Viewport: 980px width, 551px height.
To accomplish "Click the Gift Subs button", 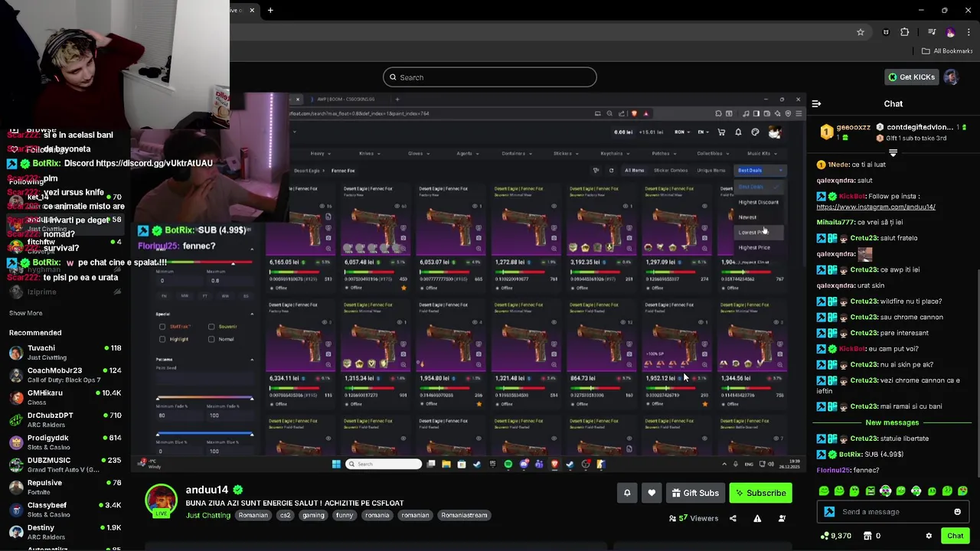I will (x=695, y=493).
